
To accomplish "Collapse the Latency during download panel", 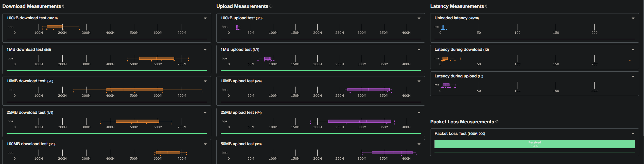I will pos(633,50).
